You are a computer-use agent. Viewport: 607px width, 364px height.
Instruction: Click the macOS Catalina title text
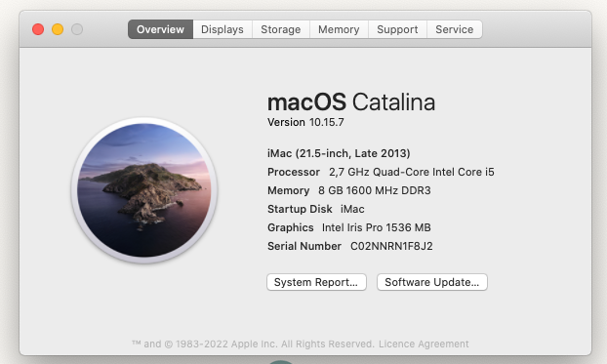(x=351, y=102)
